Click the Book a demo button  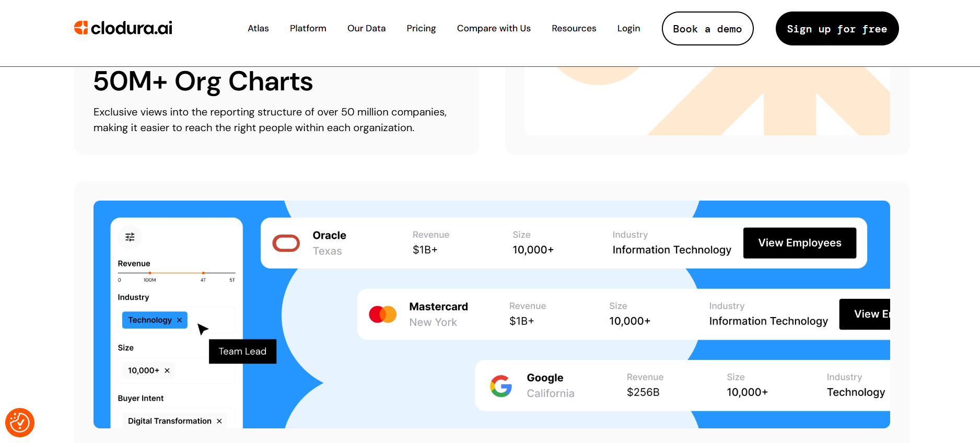(707, 29)
